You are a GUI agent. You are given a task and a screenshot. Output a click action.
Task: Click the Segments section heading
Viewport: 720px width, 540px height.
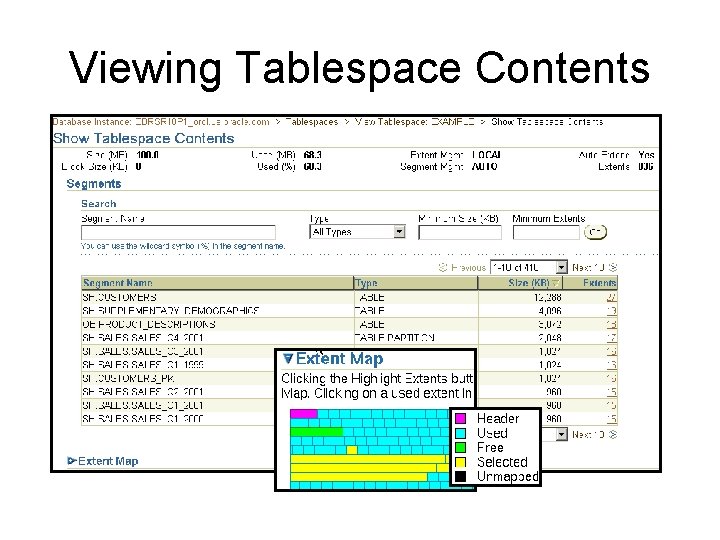pyautogui.click(x=94, y=184)
